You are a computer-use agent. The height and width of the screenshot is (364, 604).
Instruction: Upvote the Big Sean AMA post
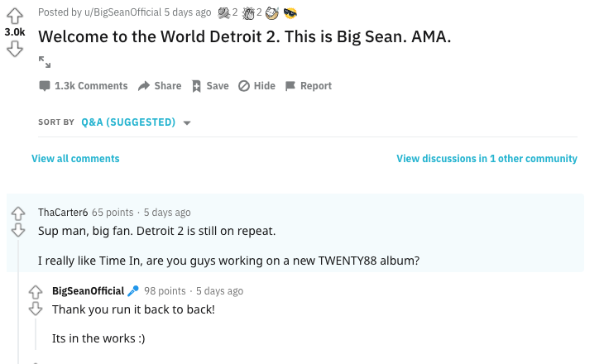coord(15,16)
